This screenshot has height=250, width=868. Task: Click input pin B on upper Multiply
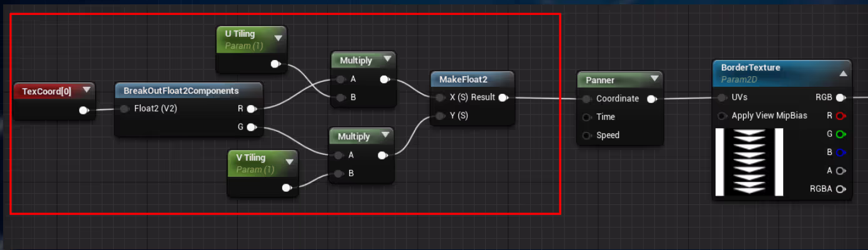pos(340,97)
